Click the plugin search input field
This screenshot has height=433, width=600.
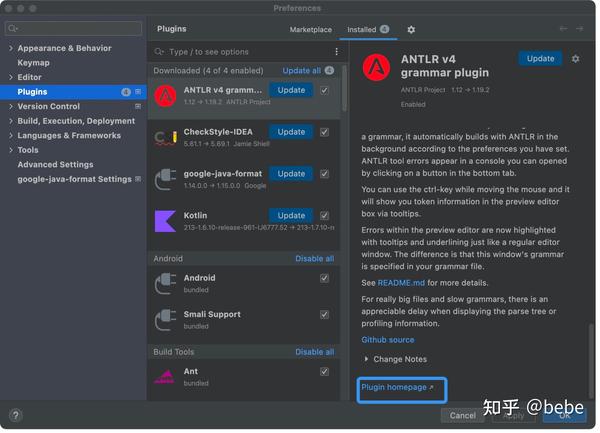pos(247,52)
